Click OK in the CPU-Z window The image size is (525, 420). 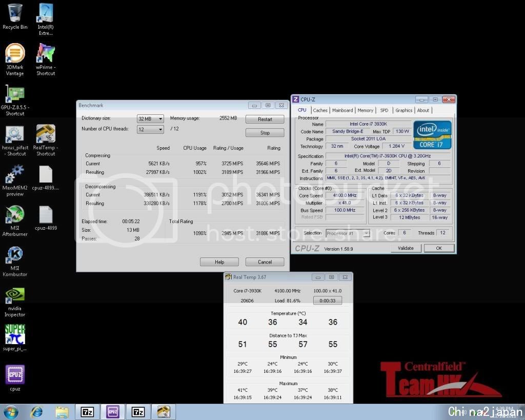click(439, 248)
